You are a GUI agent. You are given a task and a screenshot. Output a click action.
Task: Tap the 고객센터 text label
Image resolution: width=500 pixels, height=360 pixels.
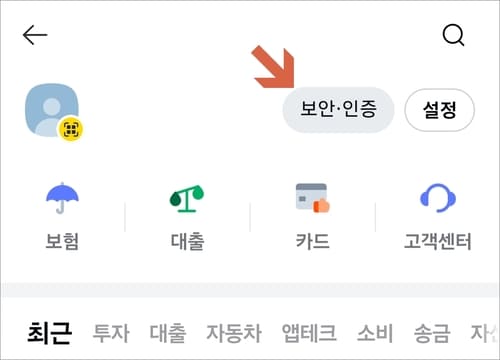coord(438,241)
